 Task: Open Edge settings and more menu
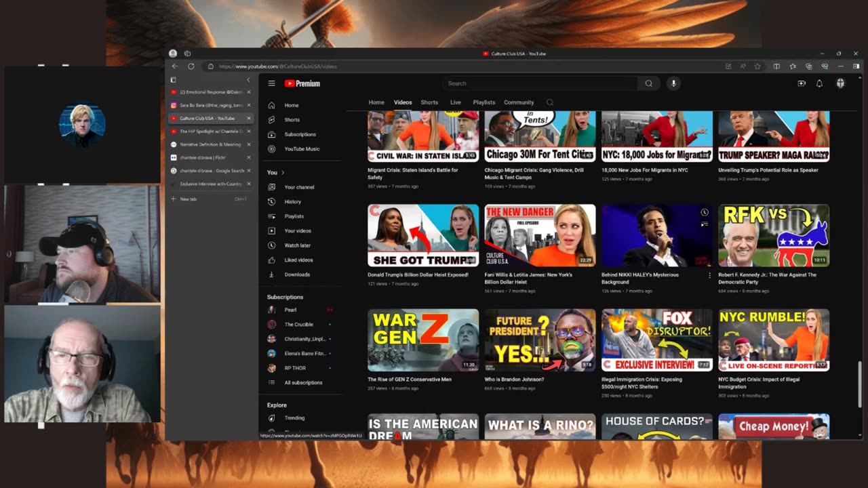[841, 66]
